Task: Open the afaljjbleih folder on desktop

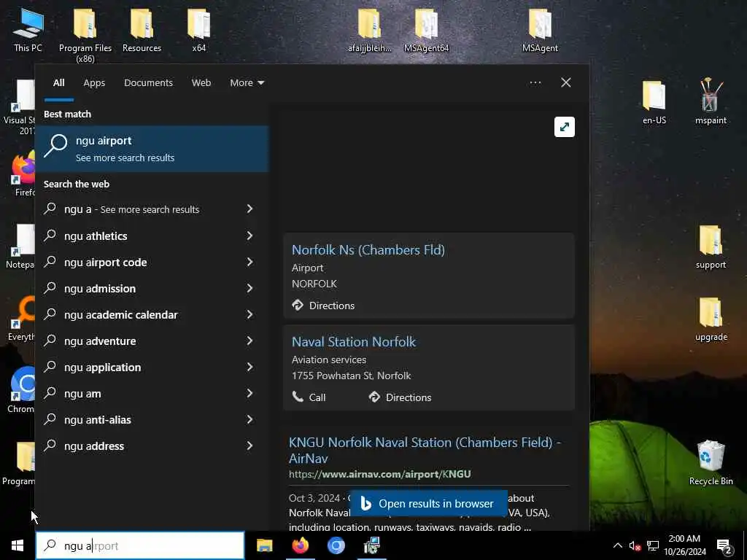Action: point(369,31)
